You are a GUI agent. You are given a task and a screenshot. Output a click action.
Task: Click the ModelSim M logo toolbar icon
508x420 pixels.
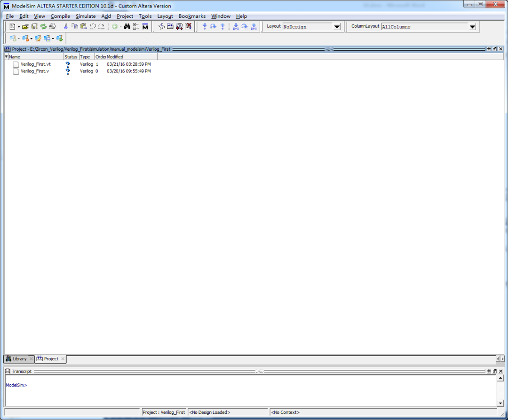point(145,26)
